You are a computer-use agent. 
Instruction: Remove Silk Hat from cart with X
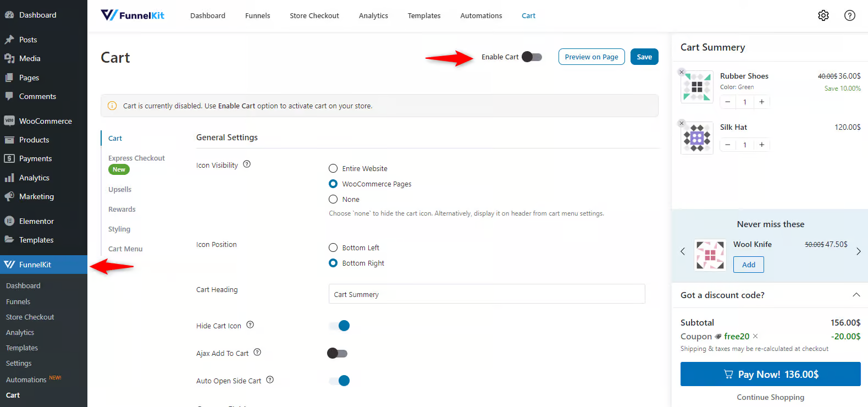(x=682, y=123)
